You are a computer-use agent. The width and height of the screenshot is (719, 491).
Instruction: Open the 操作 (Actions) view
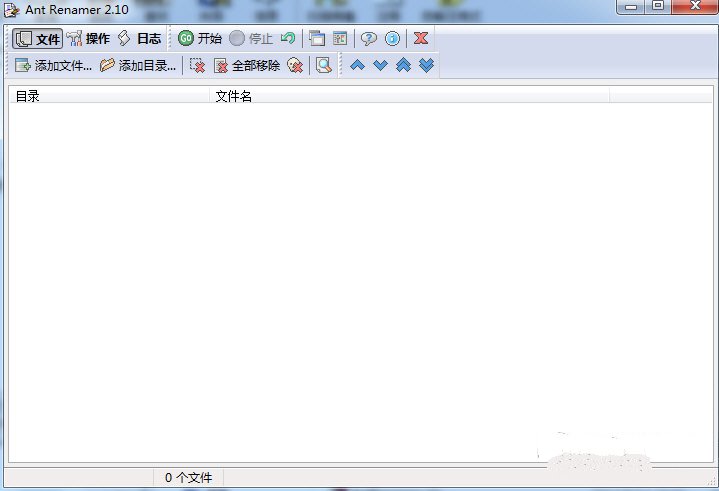[x=88, y=39]
